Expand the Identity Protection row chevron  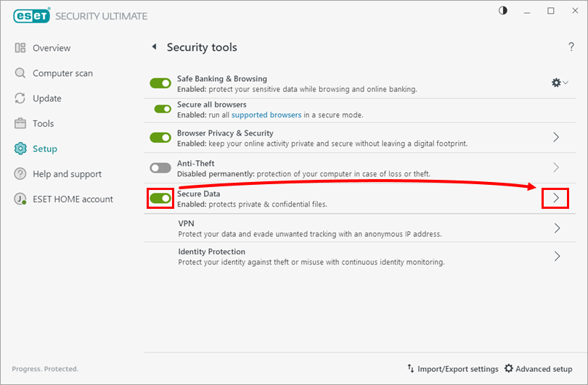[x=557, y=256]
